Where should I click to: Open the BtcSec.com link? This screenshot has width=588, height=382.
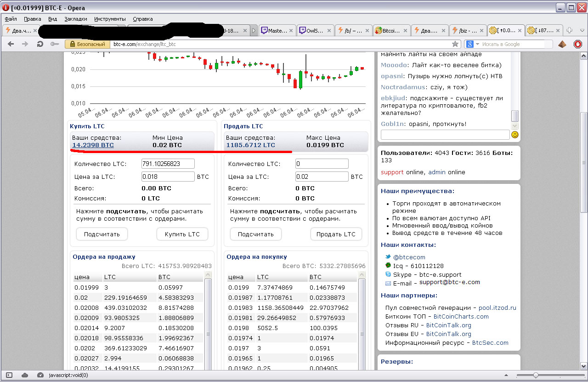tap(490, 342)
